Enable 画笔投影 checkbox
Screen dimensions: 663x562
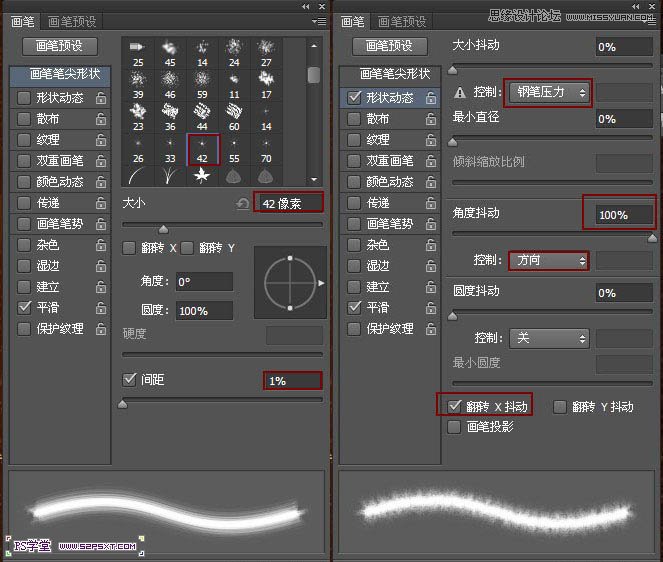coord(454,427)
